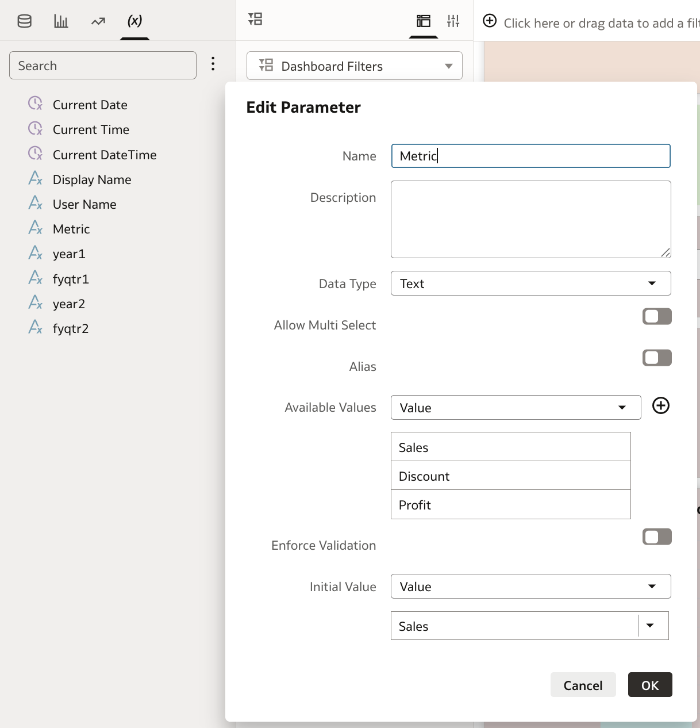Open the three-dot menu next to Search
700x728 pixels.
213,64
